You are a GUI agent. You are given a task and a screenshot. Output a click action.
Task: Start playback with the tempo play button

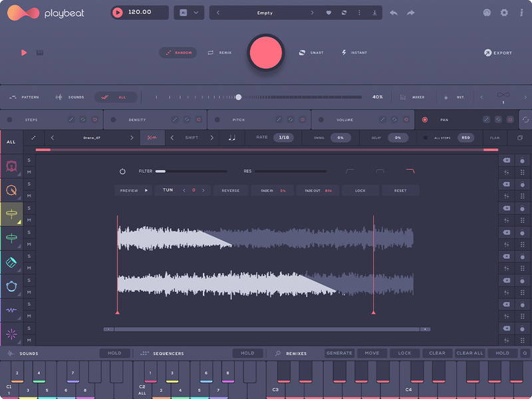coord(118,13)
